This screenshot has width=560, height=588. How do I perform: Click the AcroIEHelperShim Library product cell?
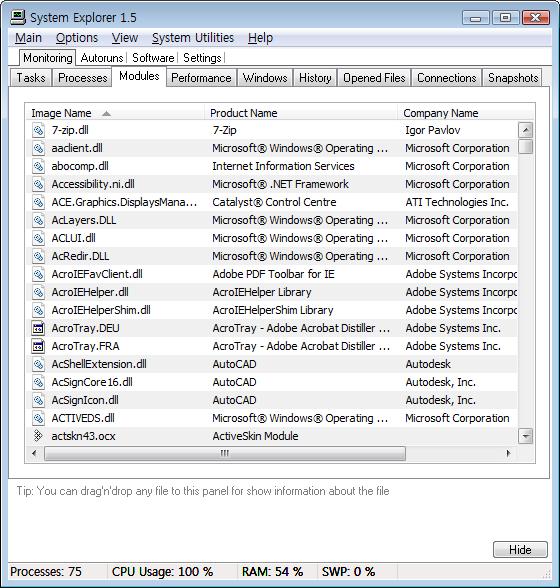[273, 310]
